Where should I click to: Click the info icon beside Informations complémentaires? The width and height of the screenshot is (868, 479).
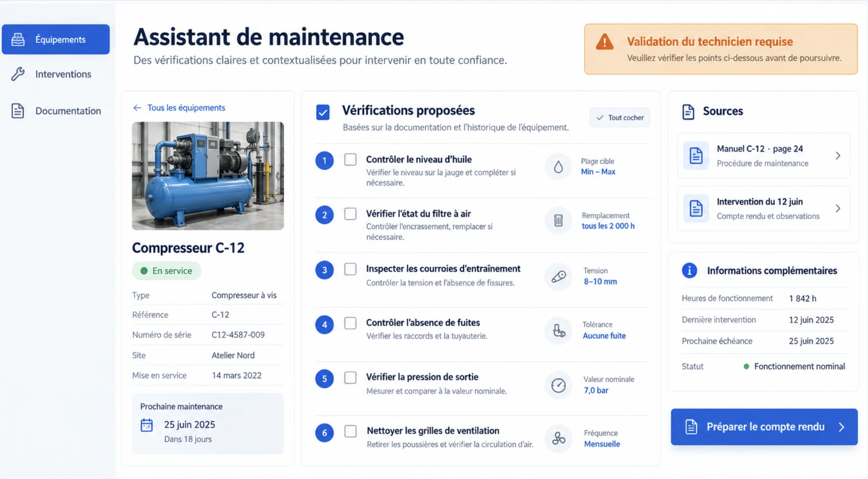click(x=689, y=271)
